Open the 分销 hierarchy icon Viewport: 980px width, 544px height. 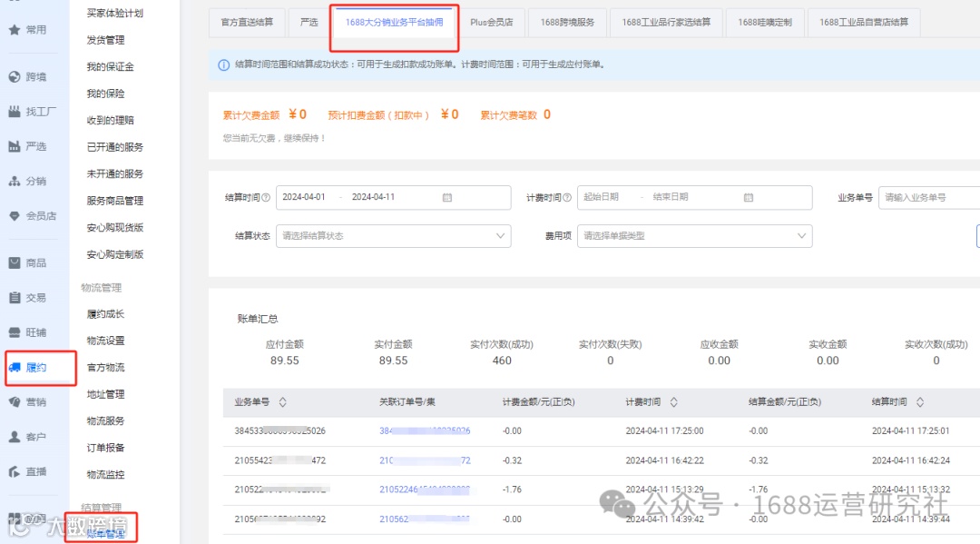(15, 182)
